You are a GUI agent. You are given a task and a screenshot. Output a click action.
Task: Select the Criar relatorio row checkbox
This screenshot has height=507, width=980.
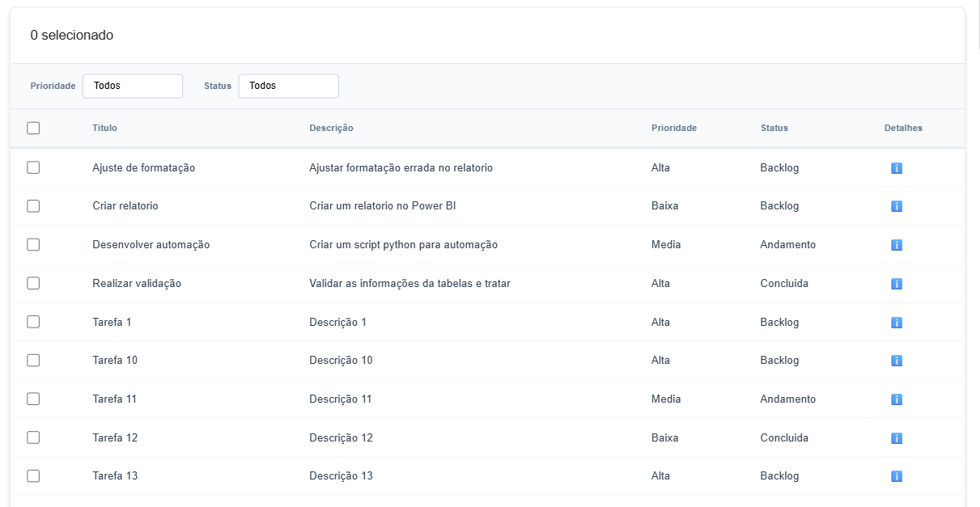click(x=33, y=206)
